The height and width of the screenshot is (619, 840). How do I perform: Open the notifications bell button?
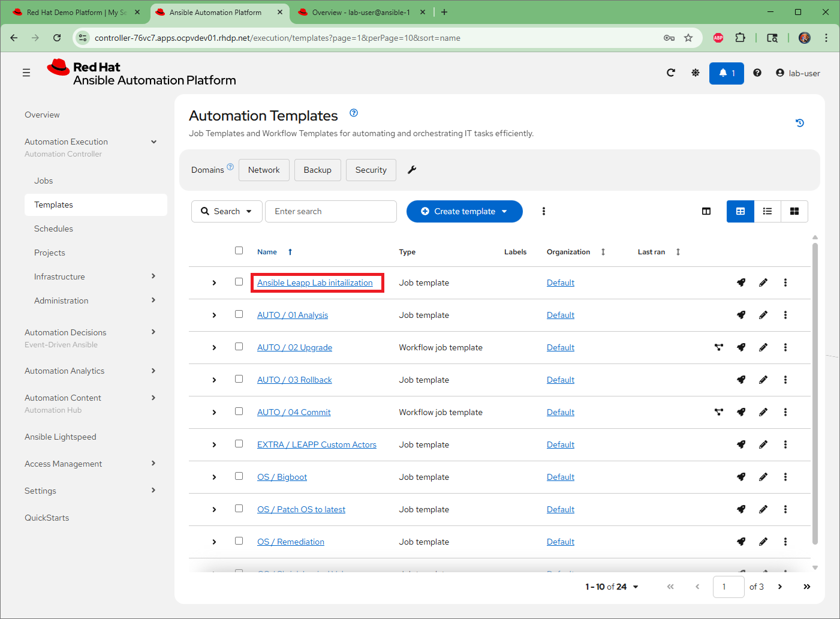pyautogui.click(x=727, y=73)
